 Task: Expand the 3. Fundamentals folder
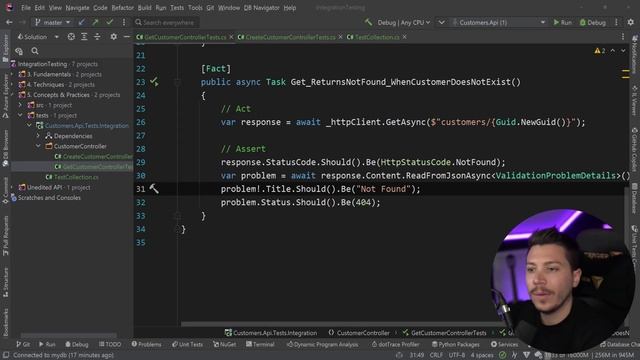(12, 74)
